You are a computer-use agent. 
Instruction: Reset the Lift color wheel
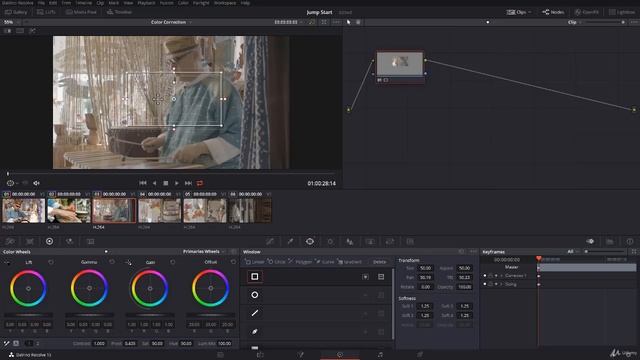51,262
